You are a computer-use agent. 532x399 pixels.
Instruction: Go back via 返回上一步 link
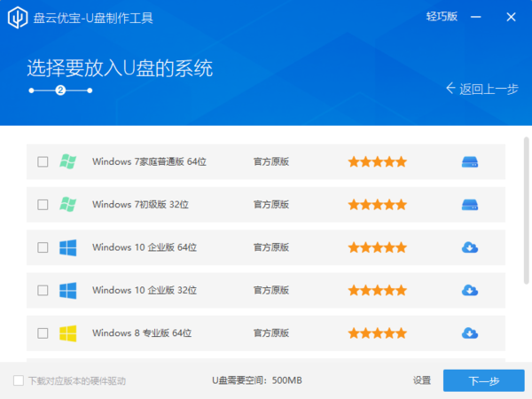coord(481,89)
